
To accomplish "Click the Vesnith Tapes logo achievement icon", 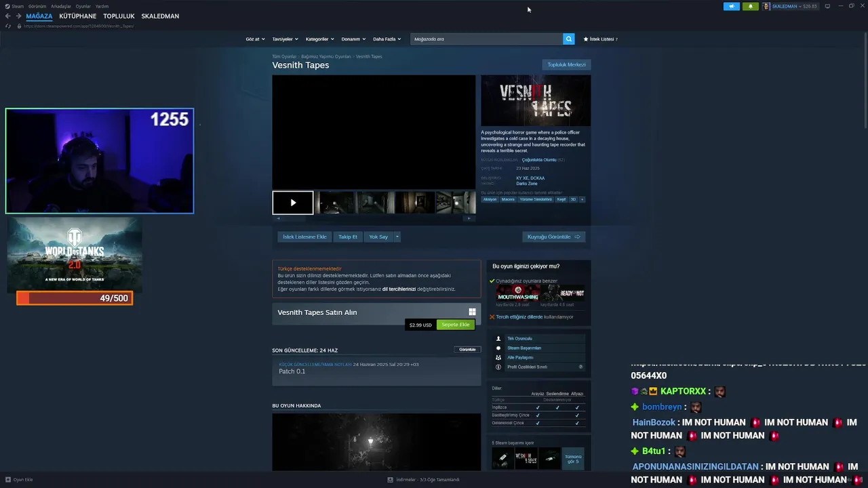I will (526, 458).
